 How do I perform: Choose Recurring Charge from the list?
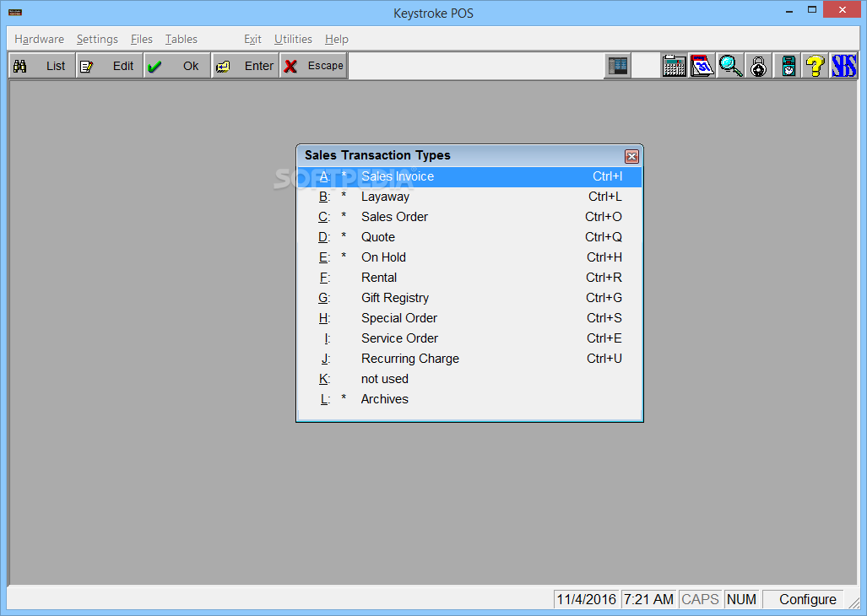[469, 359]
